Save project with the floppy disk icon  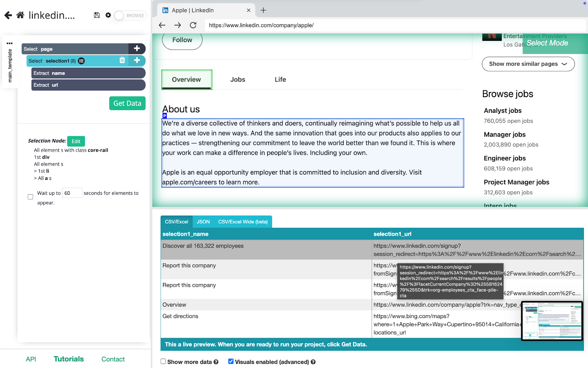(97, 15)
